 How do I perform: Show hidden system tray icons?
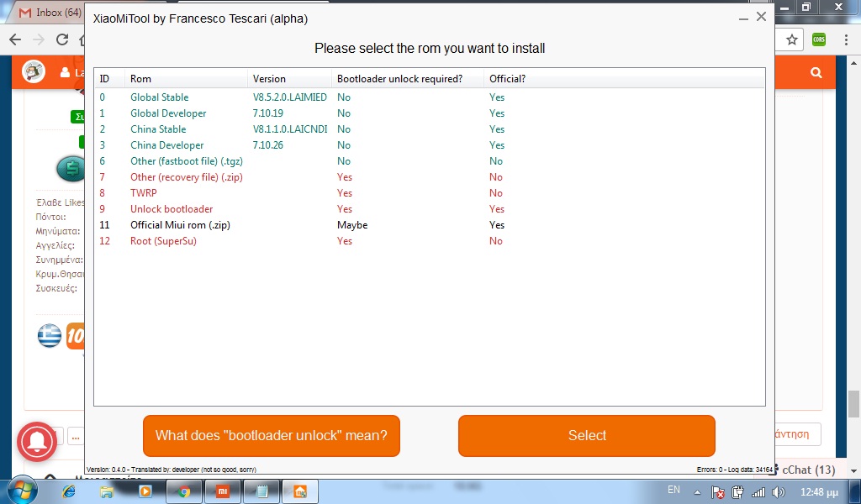(699, 491)
